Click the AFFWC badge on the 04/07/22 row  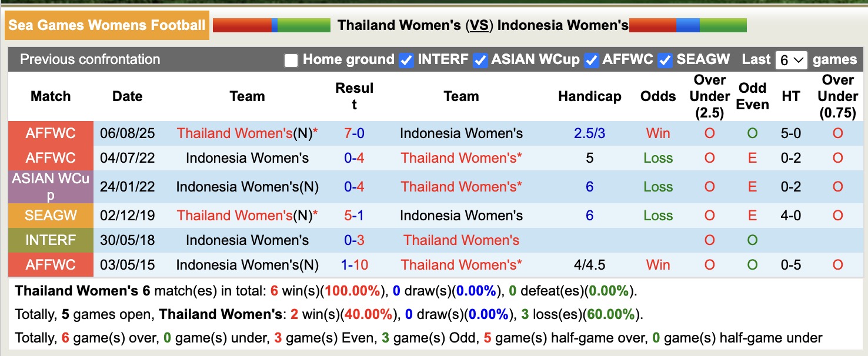click(x=51, y=157)
